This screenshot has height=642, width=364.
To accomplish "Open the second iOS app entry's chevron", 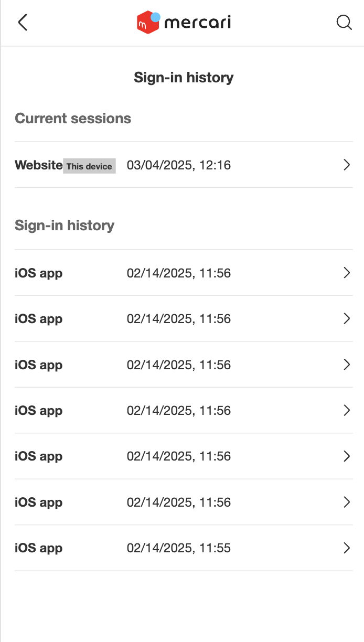I will coord(347,318).
